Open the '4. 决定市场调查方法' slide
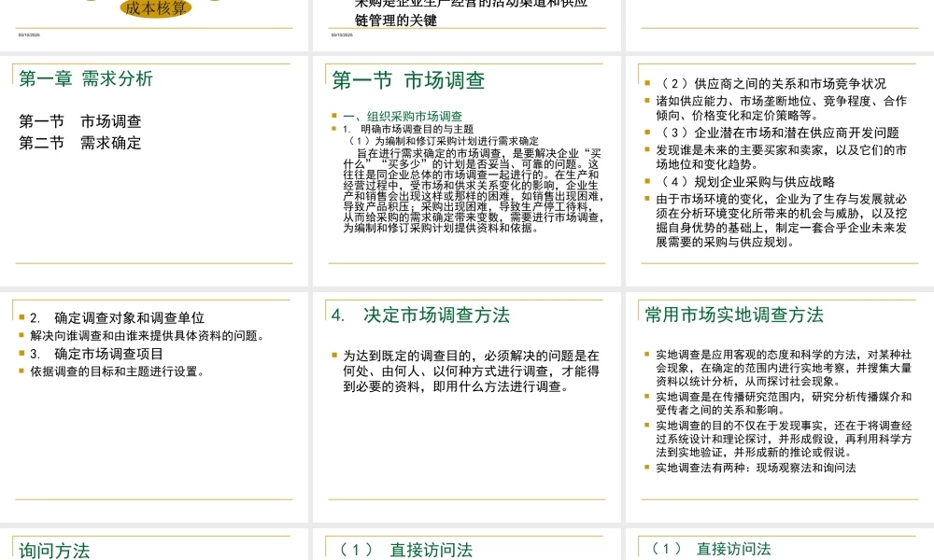 click(x=466, y=407)
